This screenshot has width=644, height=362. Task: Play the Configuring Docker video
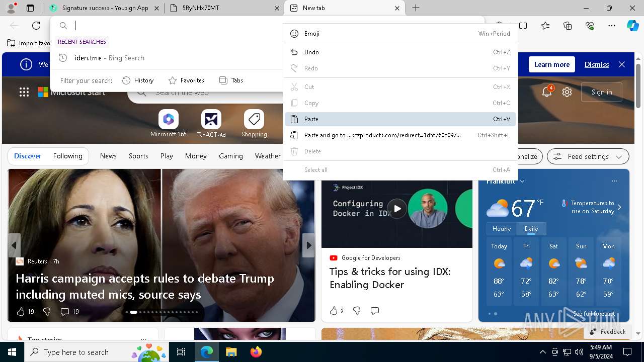tap(397, 209)
